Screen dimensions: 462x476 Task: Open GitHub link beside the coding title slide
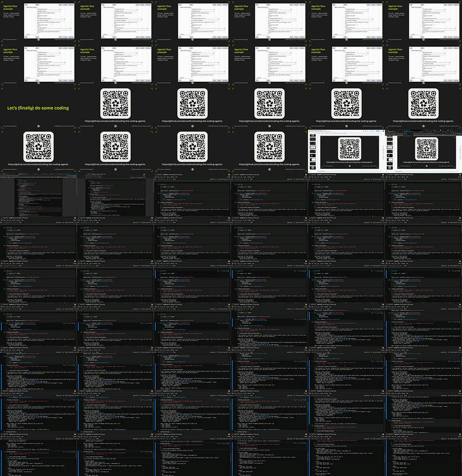pos(115,121)
